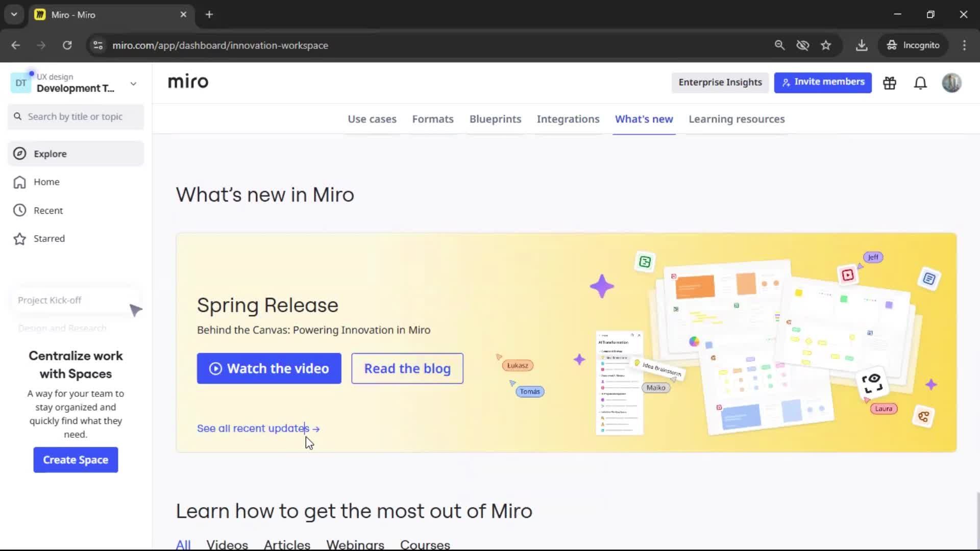Click the Miro logo in header
The height and width of the screenshot is (551, 980).
coord(188,82)
